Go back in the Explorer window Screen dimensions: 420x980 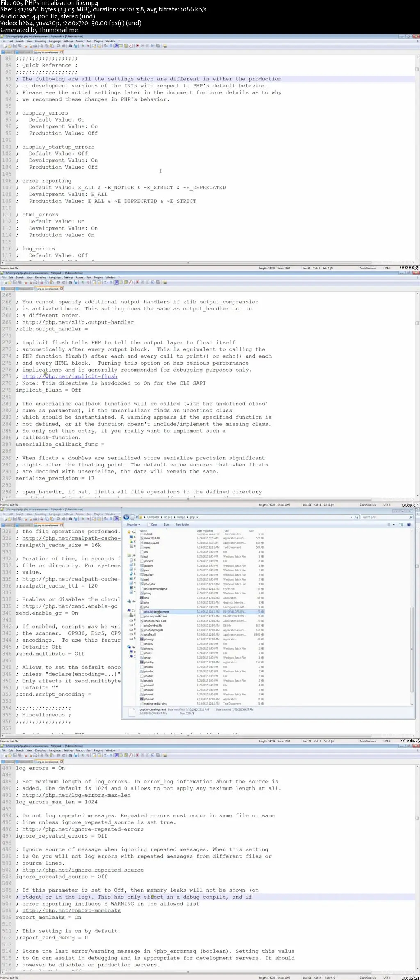coord(126,517)
